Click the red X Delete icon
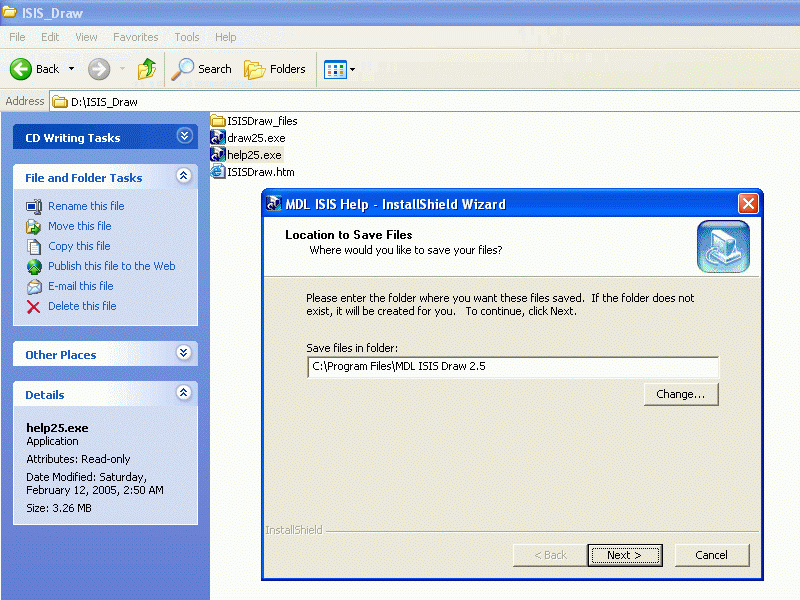 pyautogui.click(x=34, y=307)
